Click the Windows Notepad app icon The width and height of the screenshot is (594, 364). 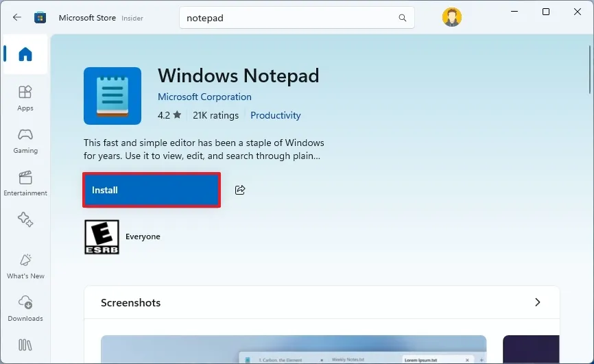[x=112, y=96]
